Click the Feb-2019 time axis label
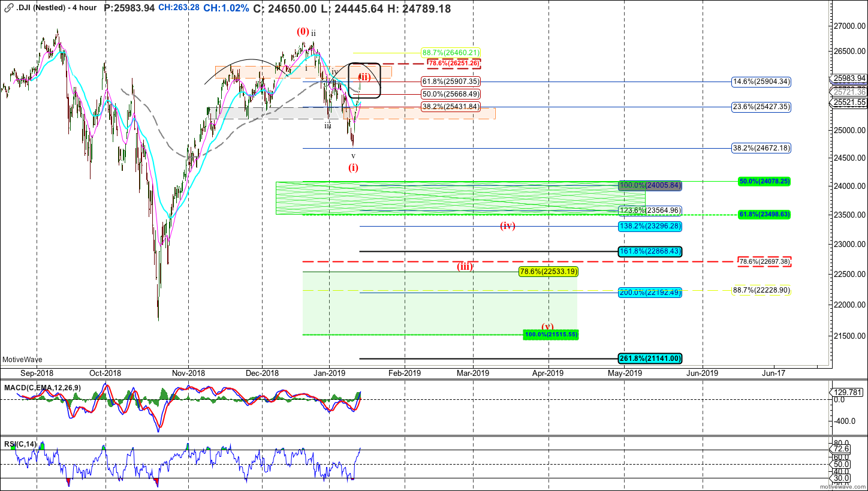 pyautogui.click(x=404, y=373)
